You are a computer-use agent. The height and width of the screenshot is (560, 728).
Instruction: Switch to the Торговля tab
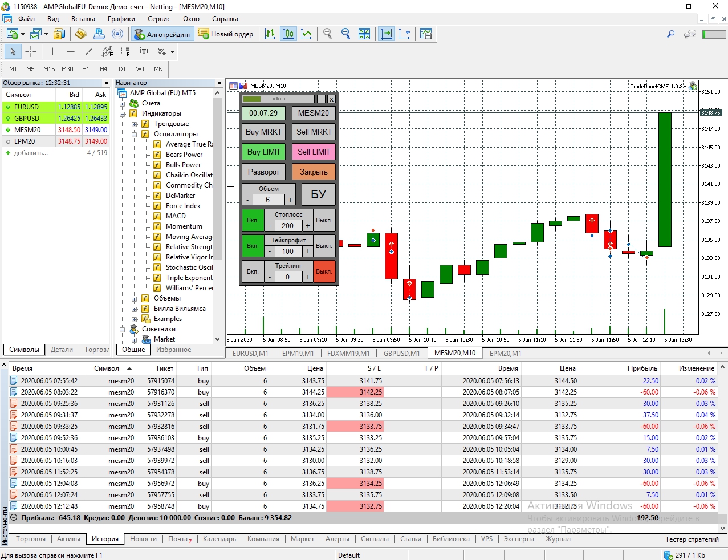(31, 539)
